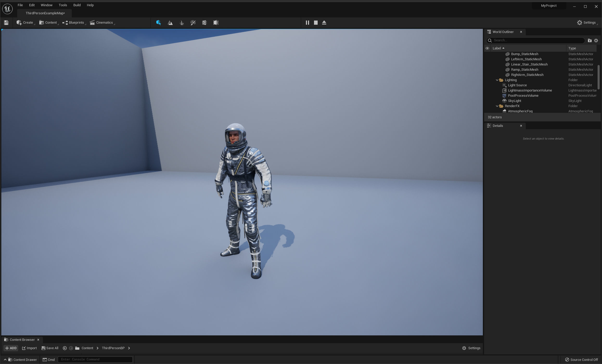Screen dimensions: 602x364
Task: Open the Tools menu
Action: tap(63, 5)
